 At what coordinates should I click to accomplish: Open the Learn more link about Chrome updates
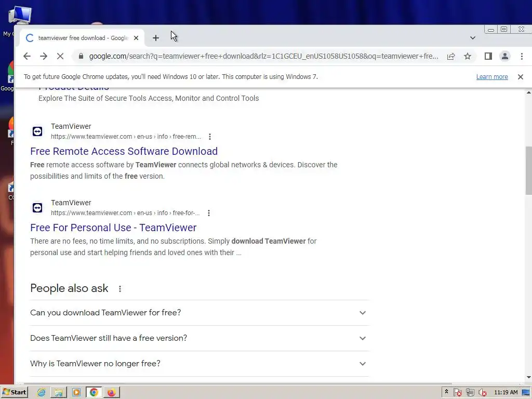[492, 77]
